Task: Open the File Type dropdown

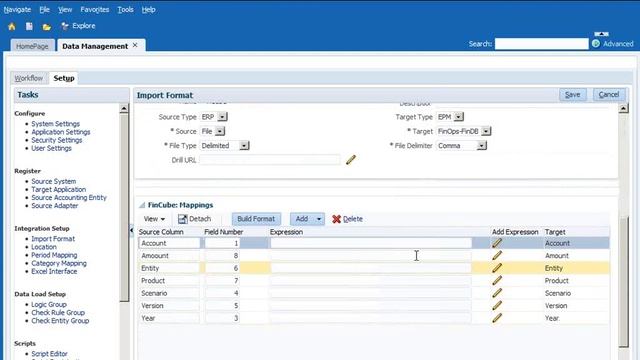Action: pos(244,146)
